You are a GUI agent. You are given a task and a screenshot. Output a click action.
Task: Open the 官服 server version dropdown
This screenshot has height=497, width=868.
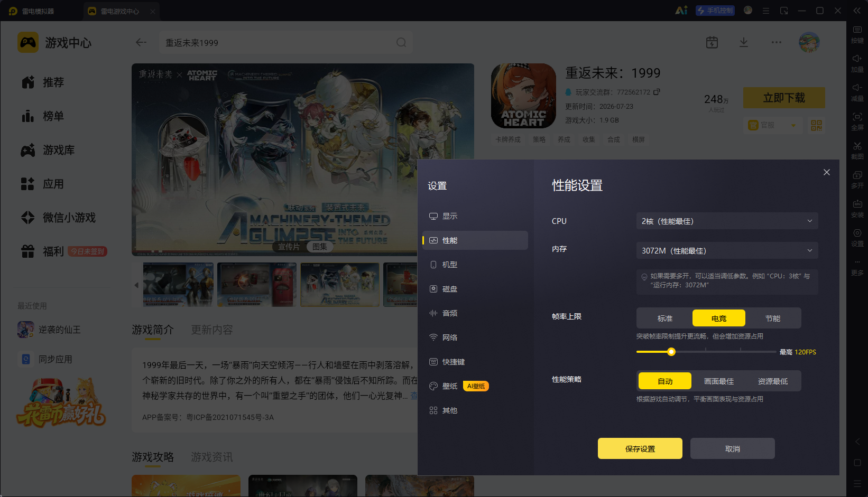(772, 125)
